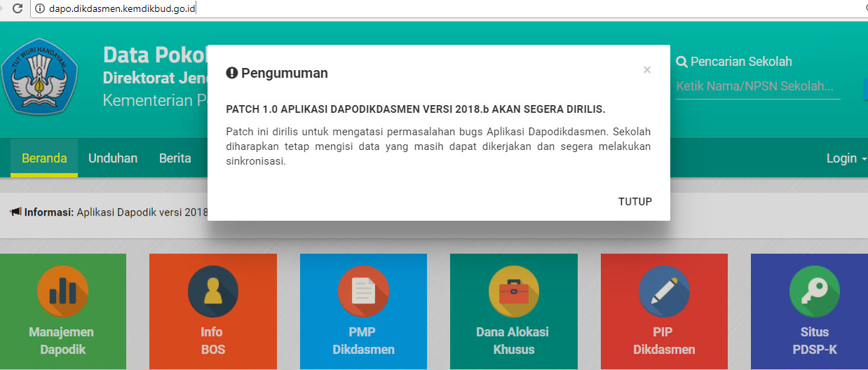Screen dimensions: 868x370
Task: Click the Informasi: Aplikasi Dapodik versi text
Action: (116, 212)
